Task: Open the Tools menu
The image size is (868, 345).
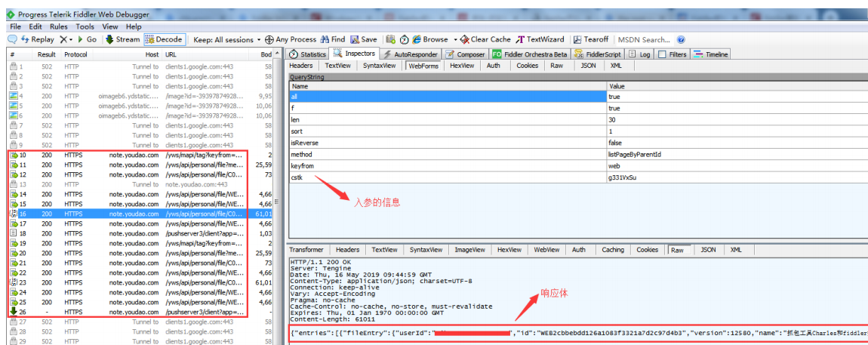Action: [x=85, y=26]
